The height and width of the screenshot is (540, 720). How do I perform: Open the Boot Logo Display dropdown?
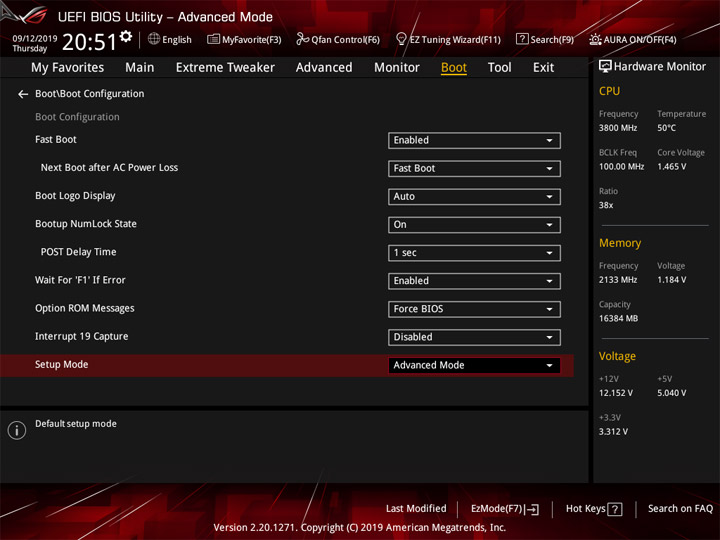coord(474,197)
